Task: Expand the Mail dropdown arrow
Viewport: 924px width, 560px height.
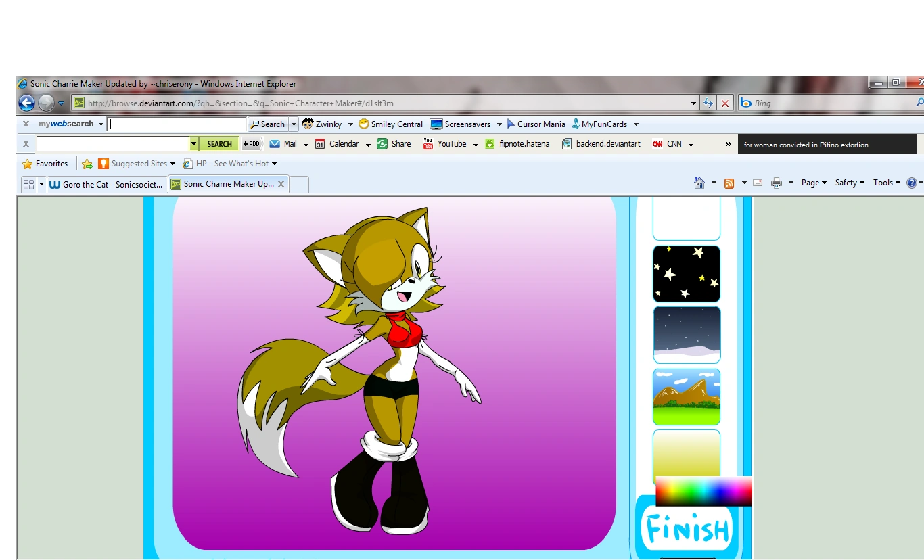Action: pos(306,145)
